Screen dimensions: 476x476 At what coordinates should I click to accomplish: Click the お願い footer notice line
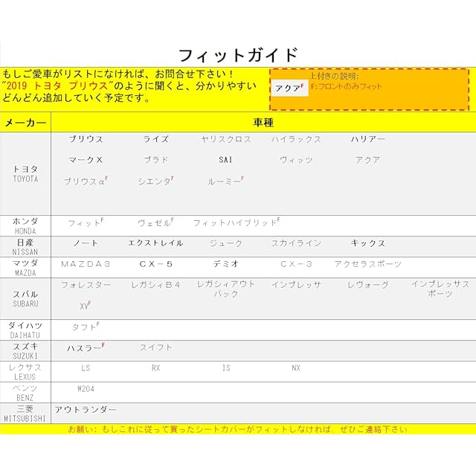pos(238,429)
